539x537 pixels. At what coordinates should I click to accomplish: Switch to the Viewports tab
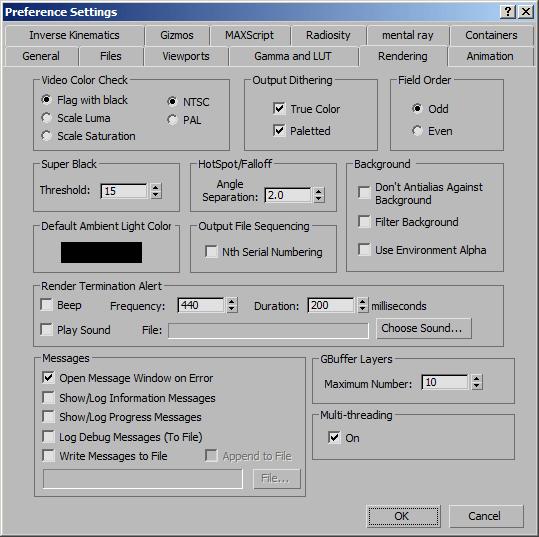coord(186,56)
